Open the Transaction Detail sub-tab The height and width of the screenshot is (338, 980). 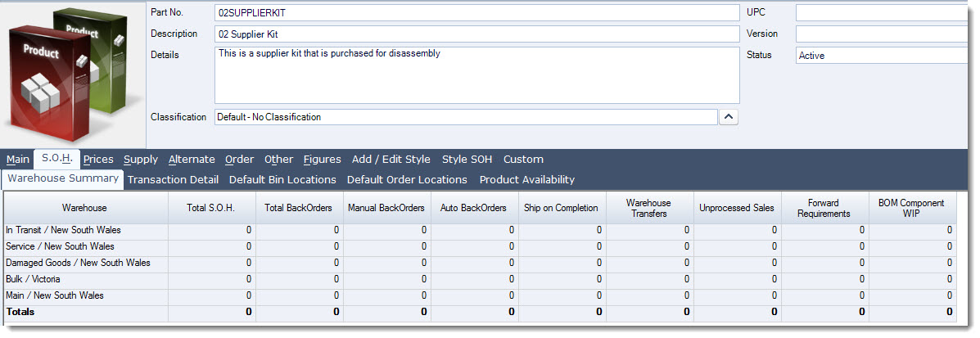(x=173, y=180)
